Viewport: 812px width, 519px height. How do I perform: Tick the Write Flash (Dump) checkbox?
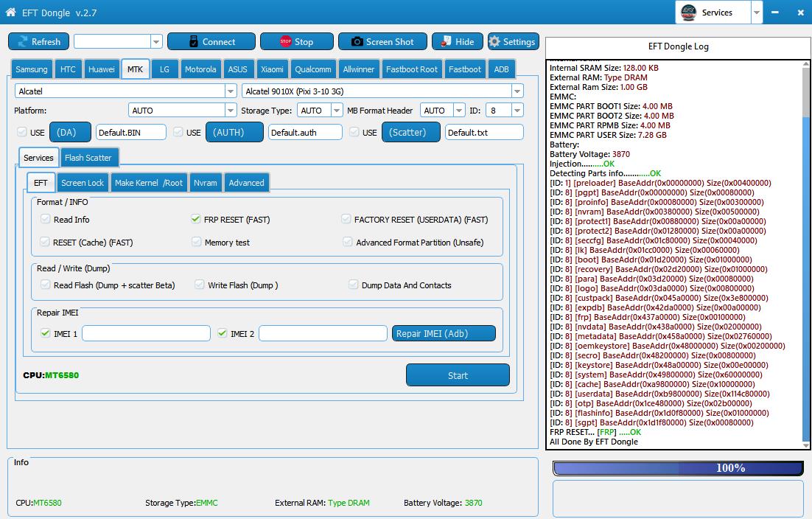tap(200, 285)
